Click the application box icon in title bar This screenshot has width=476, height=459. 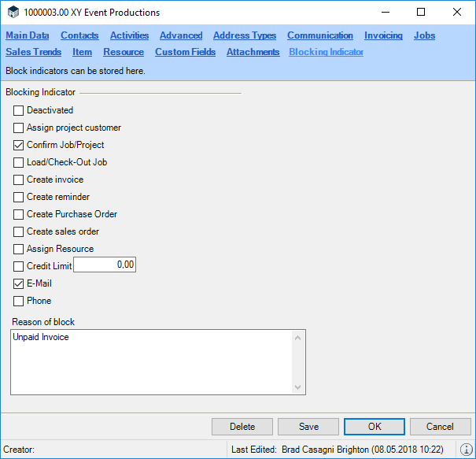pos(13,13)
